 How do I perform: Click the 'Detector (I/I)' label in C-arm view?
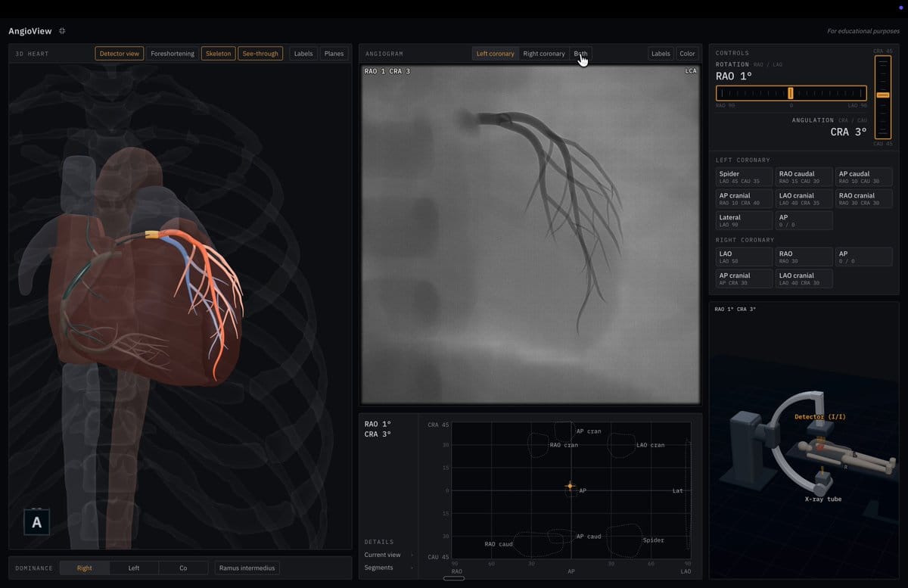820,417
